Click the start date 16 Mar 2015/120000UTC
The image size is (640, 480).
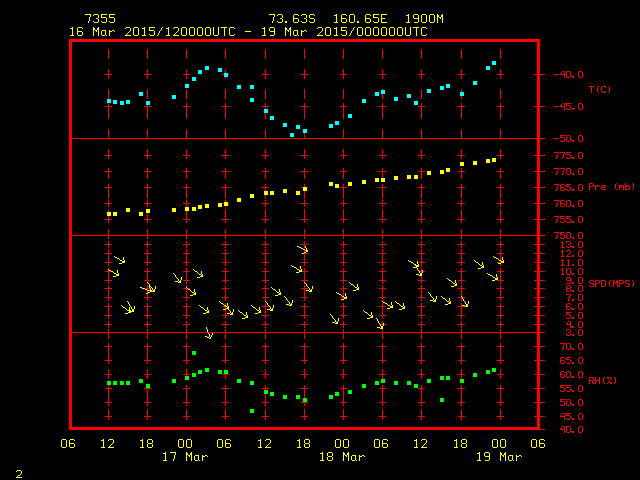pos(152,32)
